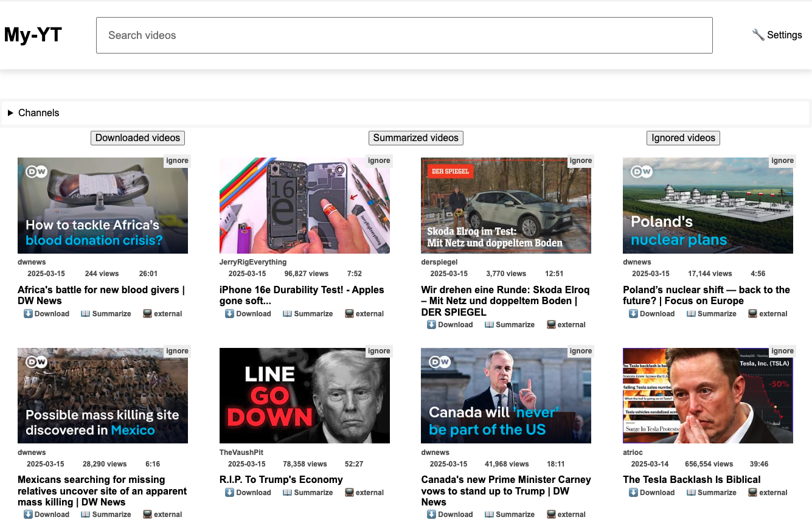The width and height of the screenshot is (812, 531).
Task: Open the Africa blood donation crisis thumbnail
Action: (103, 206)
